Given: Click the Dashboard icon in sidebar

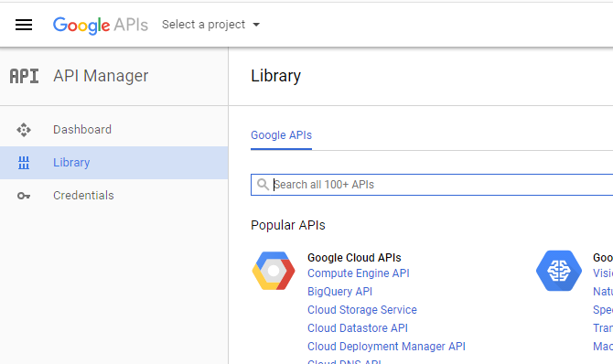Looking at the screenshot, I should tap(24, 130).
